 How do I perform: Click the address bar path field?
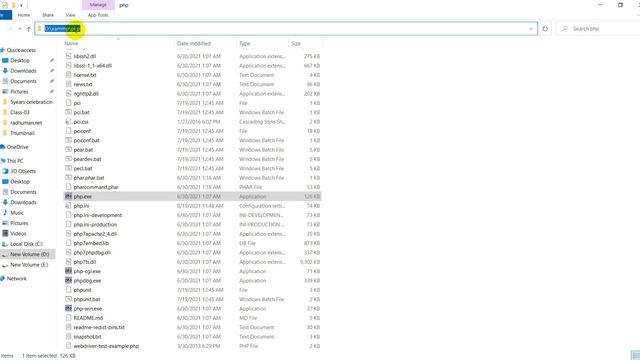(286, 29)
